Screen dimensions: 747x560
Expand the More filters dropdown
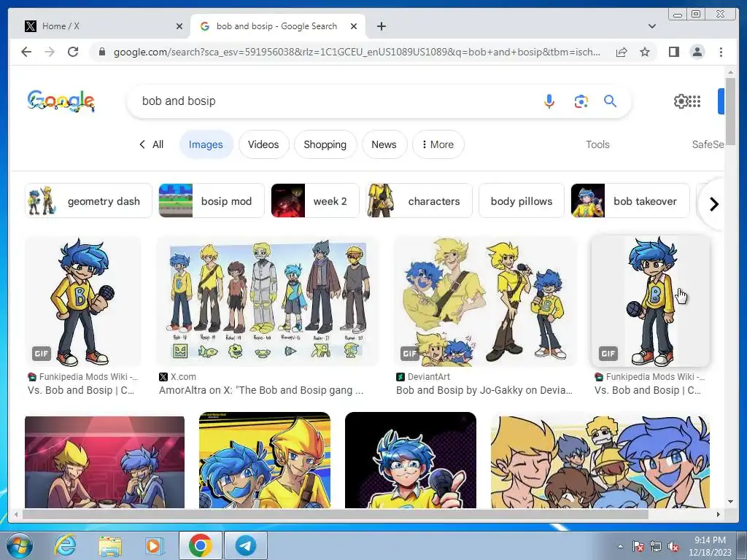tap(438, 144)
